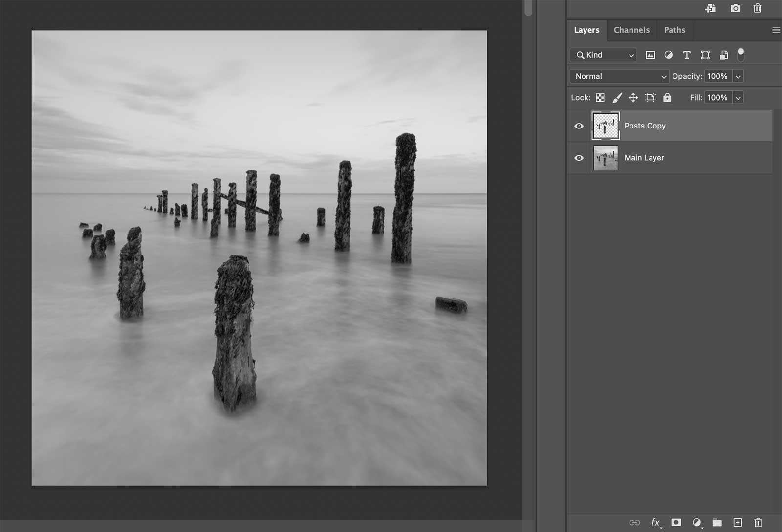Click the Fill percentage field
Screen dimensions: 782x532
click(717, 98)
